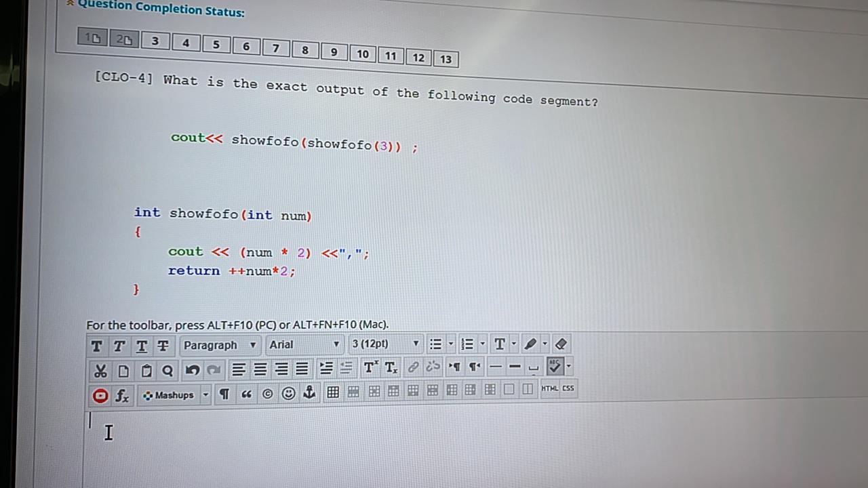Open question 13
The width and height of the screenshot is (868, 488).
coord(446,59)
